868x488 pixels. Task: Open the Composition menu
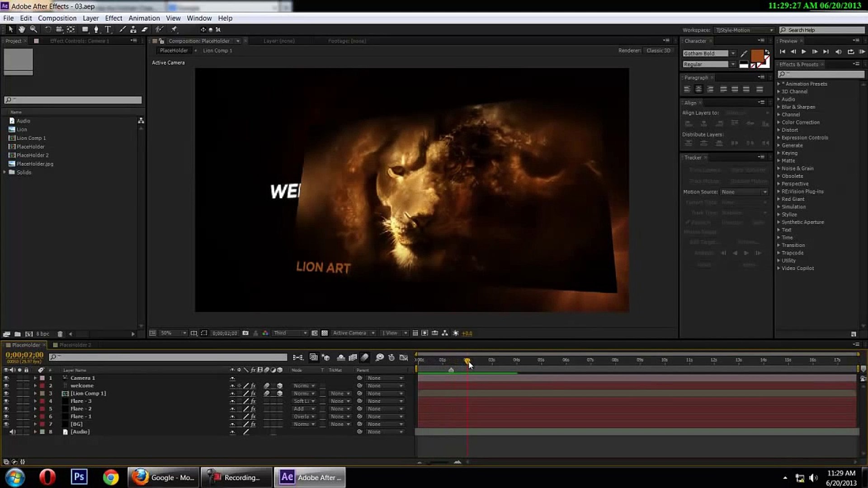coord(57,18)
